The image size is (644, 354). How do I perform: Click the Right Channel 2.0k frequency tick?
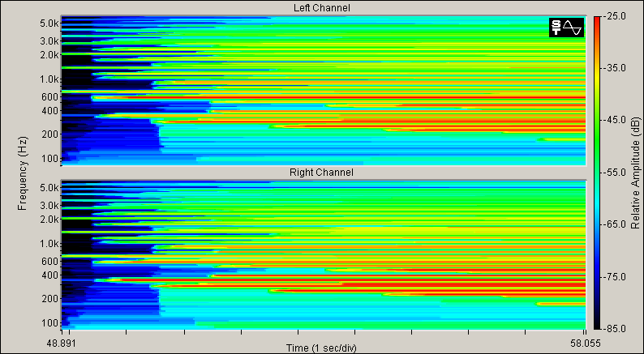[49, 220]
